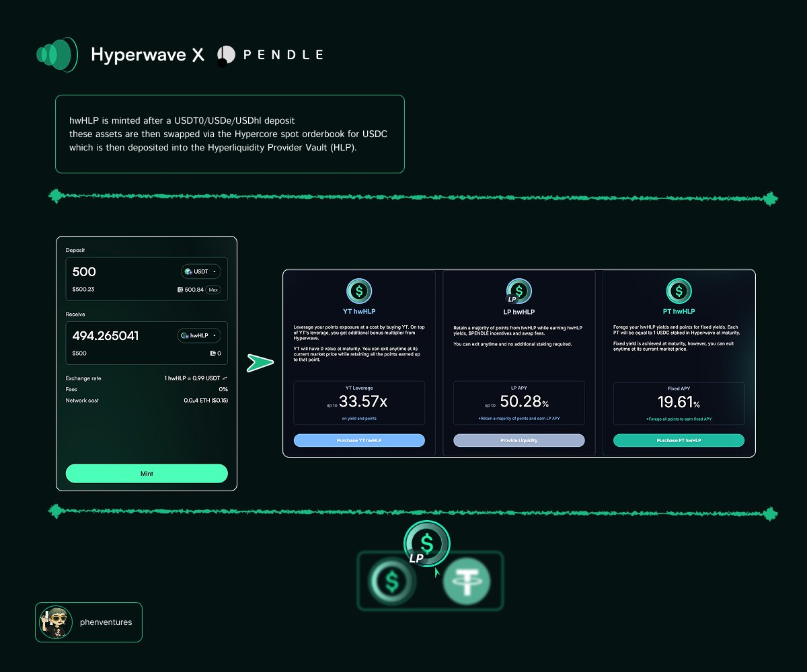Click the "YT hwHLP" card title

point(359,312)
